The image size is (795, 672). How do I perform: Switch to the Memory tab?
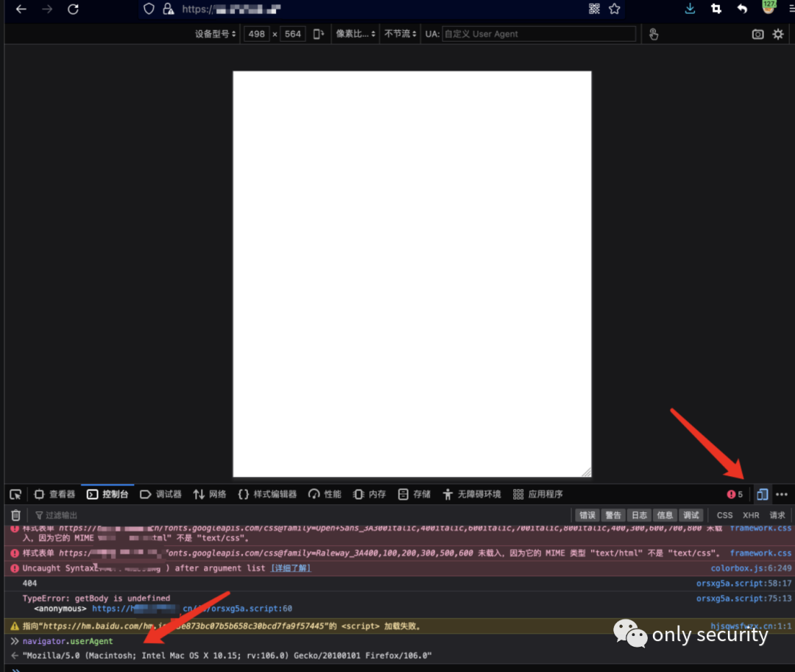tap(370, 494)
